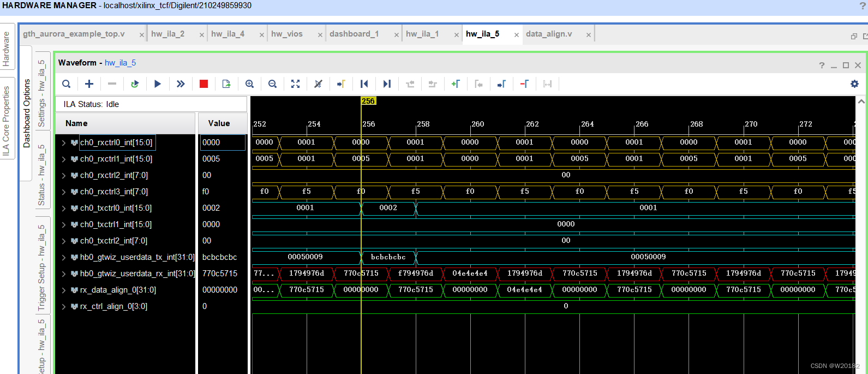
Task: Click the hw_ila_5 link in Waveform title
Action: [120, 63]
